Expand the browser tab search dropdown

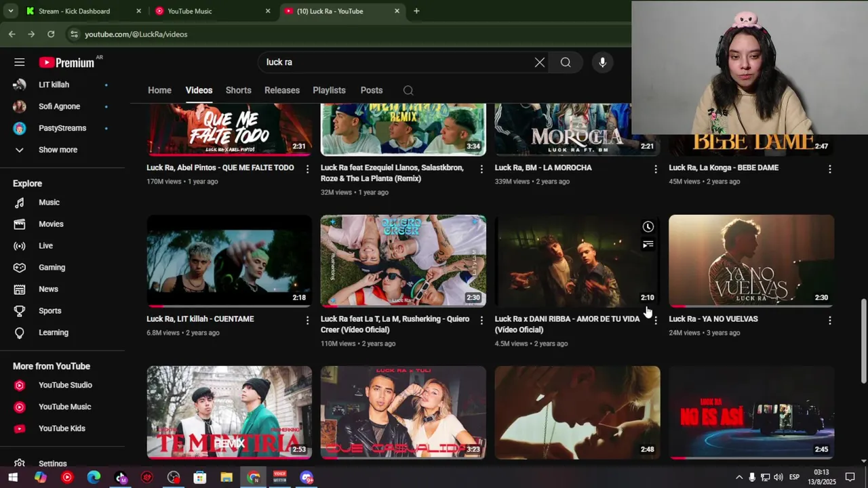10,11
